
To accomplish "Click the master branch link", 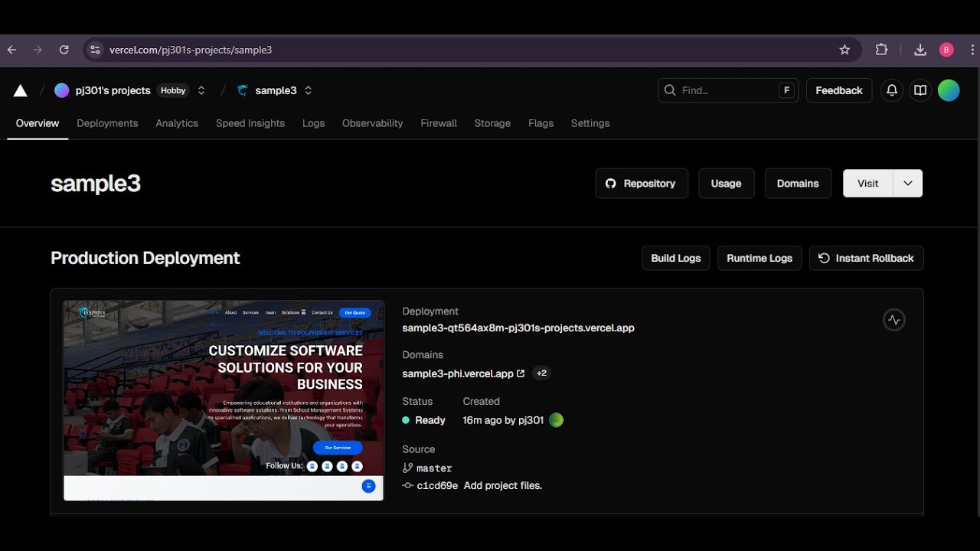I will 434,468.
